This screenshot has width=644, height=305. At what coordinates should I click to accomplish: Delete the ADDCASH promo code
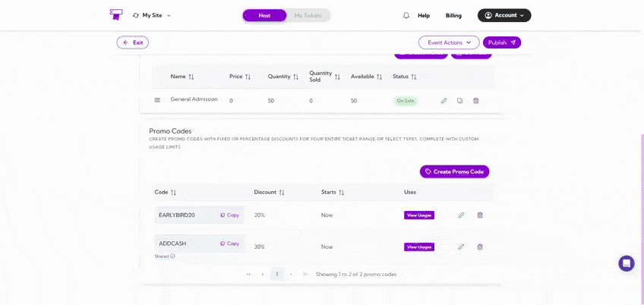tap(480, 247)
